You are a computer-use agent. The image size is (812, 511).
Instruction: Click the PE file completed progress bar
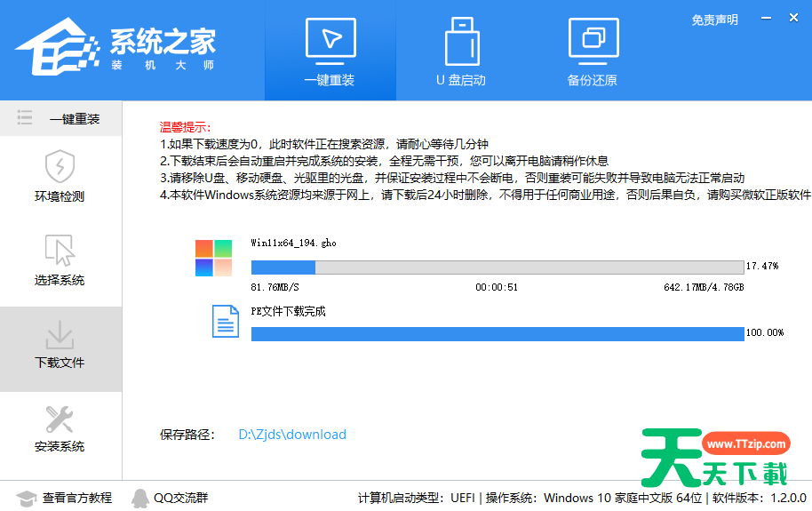coord(498,334)
